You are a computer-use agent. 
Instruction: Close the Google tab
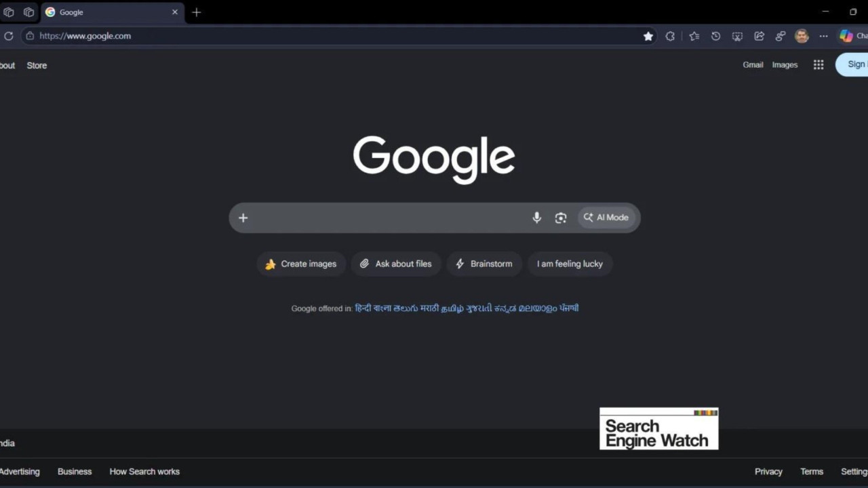click(x=174, y=12)
